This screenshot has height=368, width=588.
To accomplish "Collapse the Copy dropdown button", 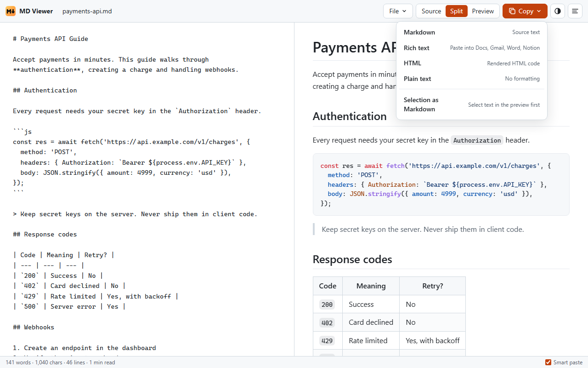I will [525, 11].
